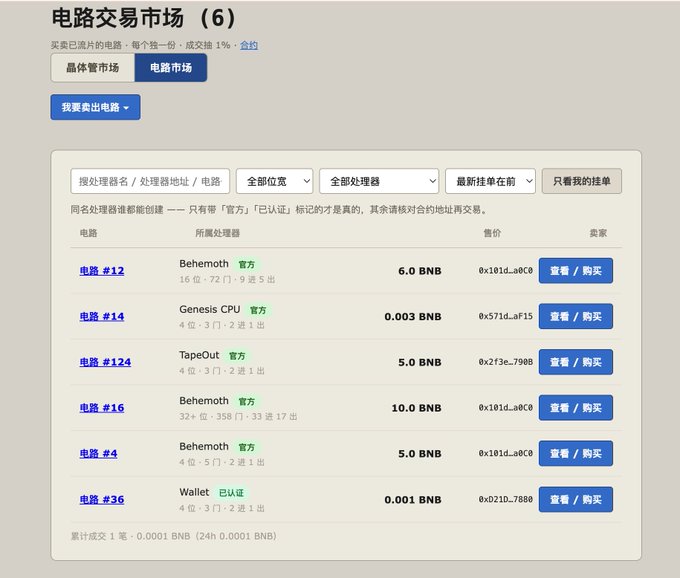This screenshot has height=578, width=680.
Task: Click 查看 / 购买 for 电路 #14
Action: pyautogui.click(x=575, y=317)
